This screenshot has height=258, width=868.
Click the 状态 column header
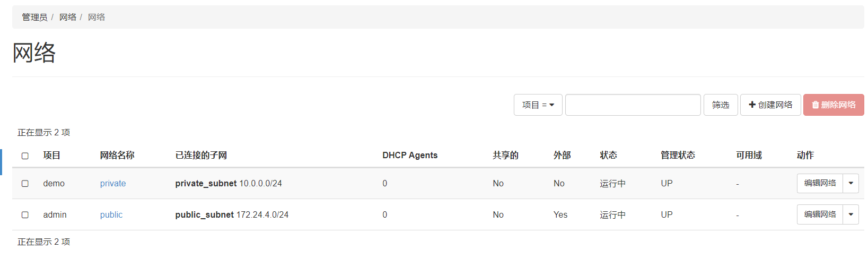click(x=608, y=156)
